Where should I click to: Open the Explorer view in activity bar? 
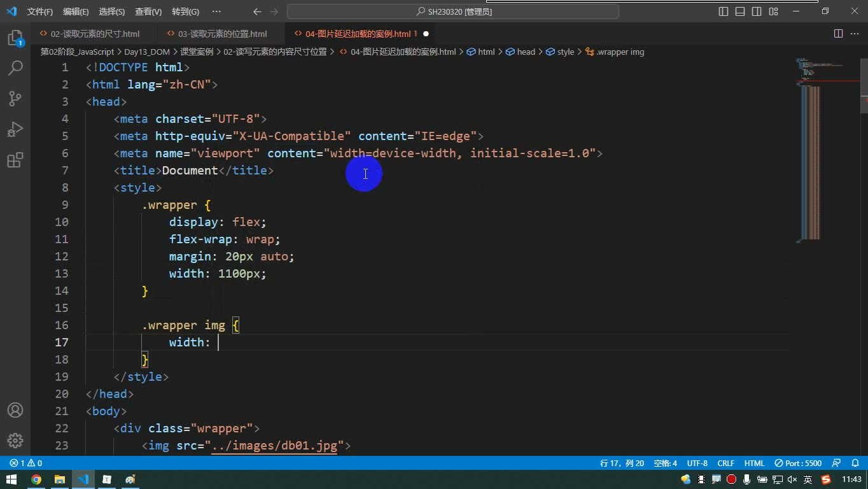tap(15, 38)
